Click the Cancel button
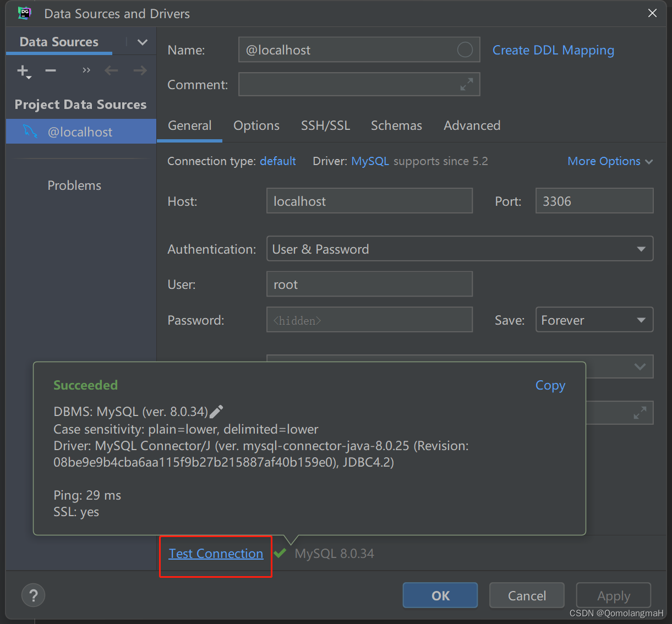Screen dimensions: 672x624 point(527,595)
